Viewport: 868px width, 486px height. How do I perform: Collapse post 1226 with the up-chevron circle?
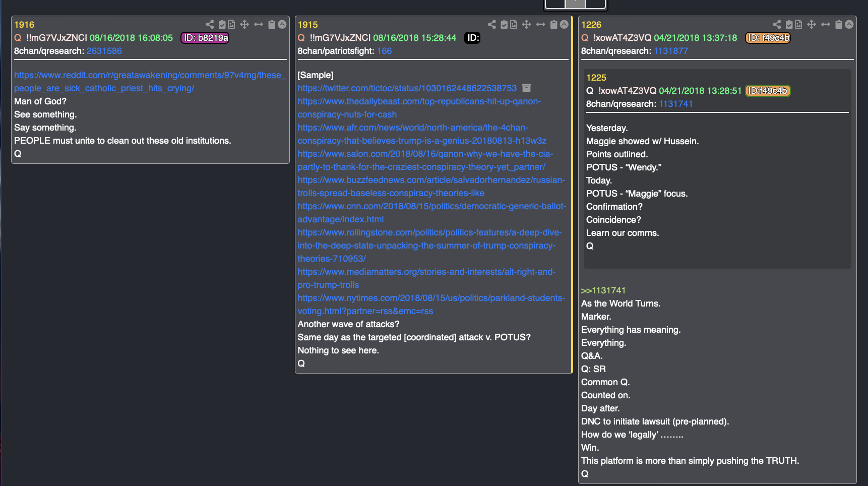tap(849, 24)
